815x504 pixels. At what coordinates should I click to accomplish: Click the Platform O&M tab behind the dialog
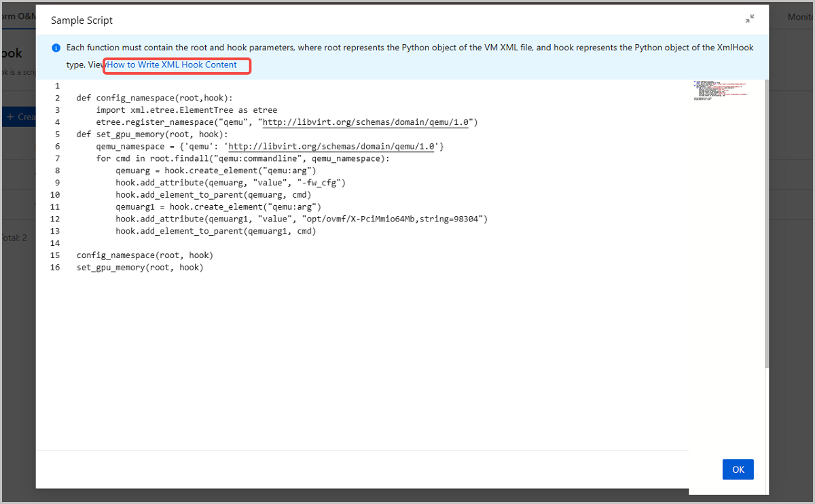pos(17,17)
